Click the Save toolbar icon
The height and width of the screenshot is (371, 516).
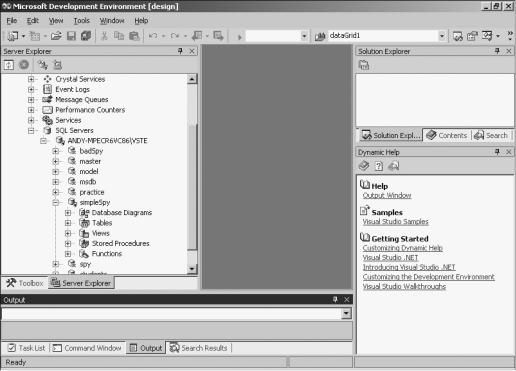[x=71, y=36]
